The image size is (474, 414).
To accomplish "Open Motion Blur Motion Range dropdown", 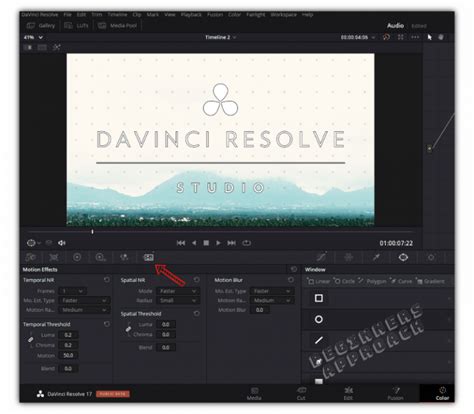I will coord(272,300).
